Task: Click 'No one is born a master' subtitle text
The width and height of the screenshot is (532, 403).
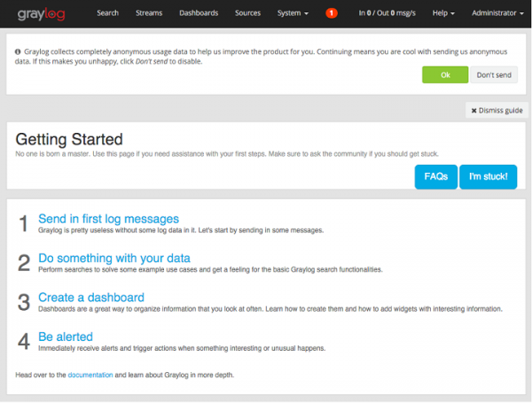Action: (x=227, y=154)
